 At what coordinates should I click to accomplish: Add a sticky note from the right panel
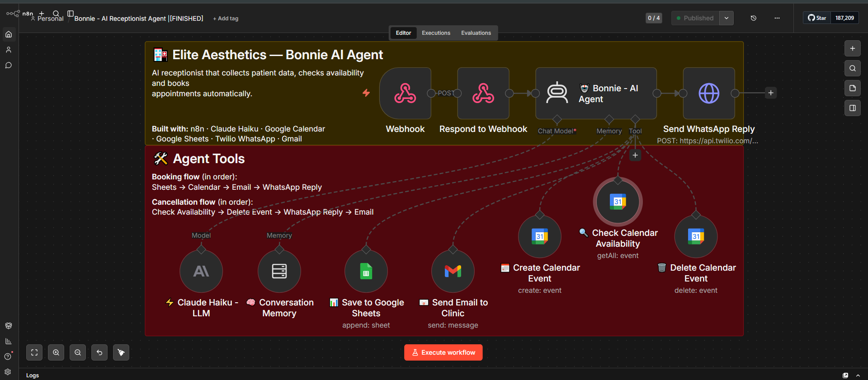click(853, 88)
